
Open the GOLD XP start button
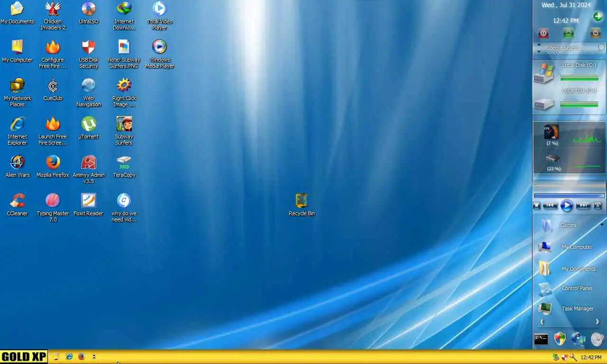coord(24,357)
